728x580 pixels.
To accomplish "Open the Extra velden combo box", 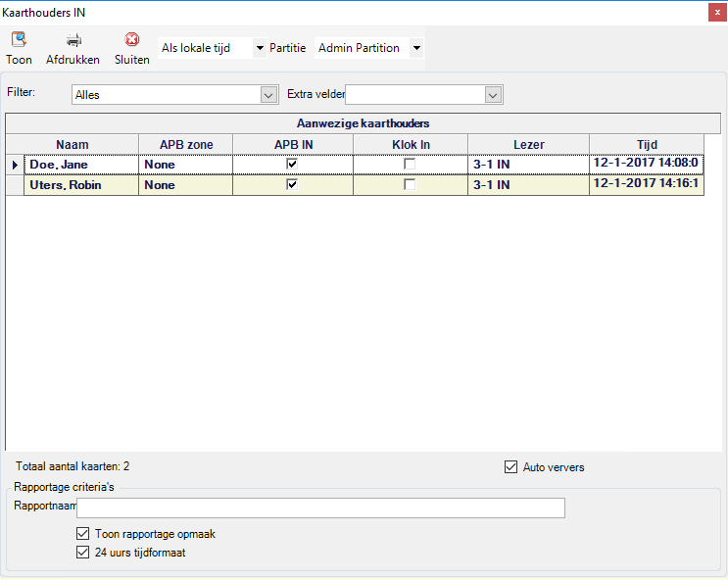I will pos(424,95).
